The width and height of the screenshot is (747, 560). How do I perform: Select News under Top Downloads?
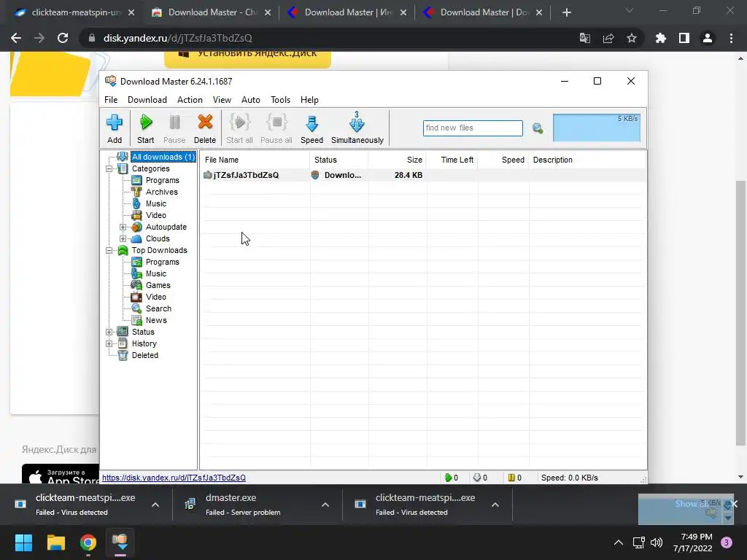(x=156, y=320)
